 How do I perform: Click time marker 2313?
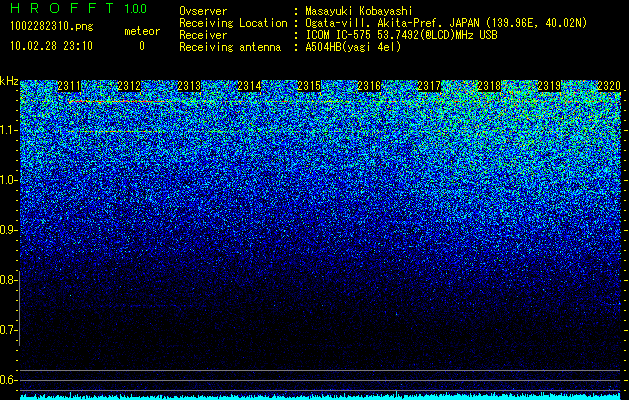[189, 86]
